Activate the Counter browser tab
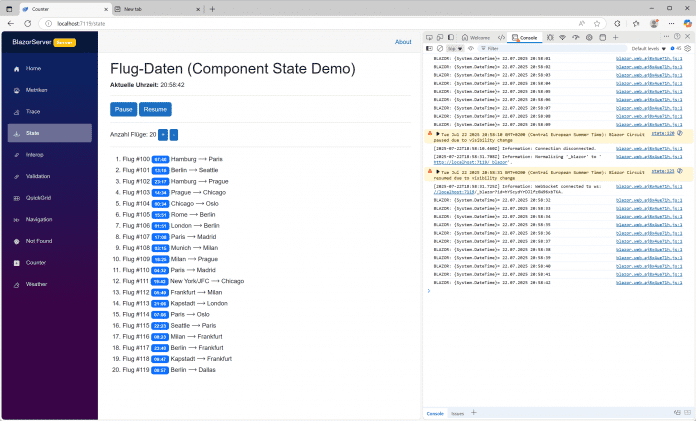The width and height of the screenshot is (696, 421). 65,9
